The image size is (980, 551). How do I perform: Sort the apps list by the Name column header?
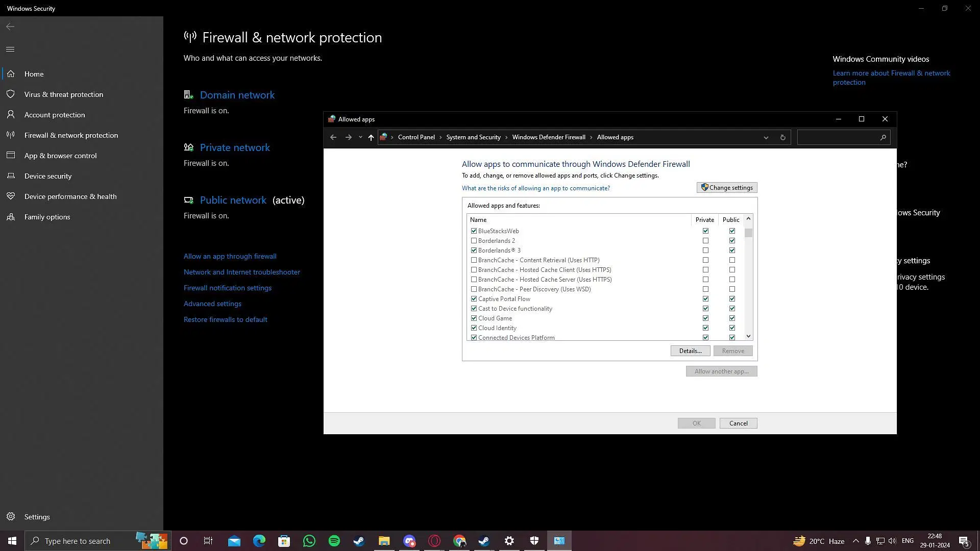pyautogui.click(x=579, y=220)
